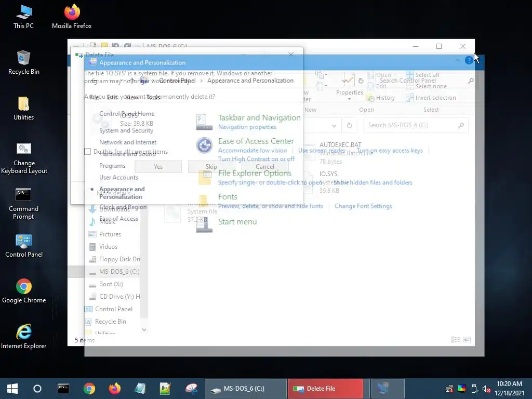Click the MS-DOS_6 (C:) taskbar button
Image resolution: width=532 pixels, height=399 pixels.
coord(246,389)
